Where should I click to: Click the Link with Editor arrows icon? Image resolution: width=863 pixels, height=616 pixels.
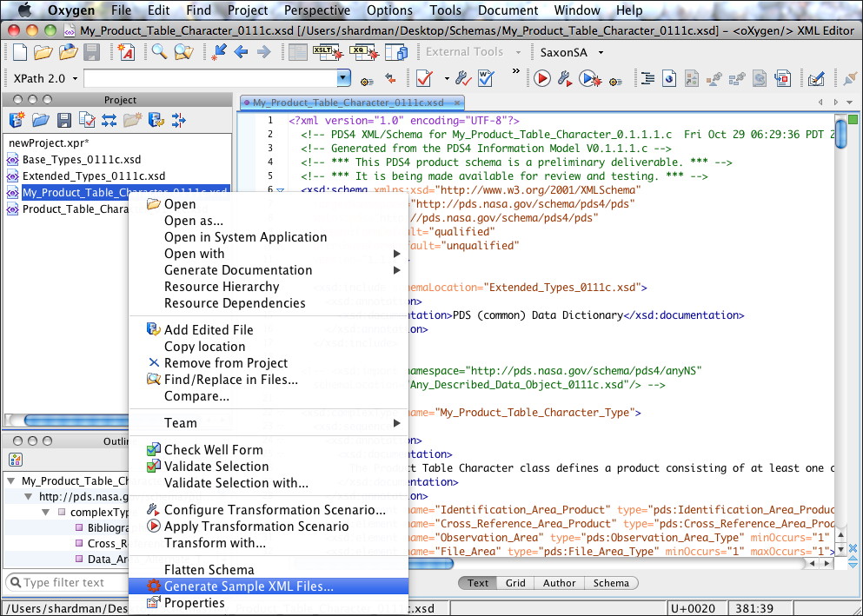pyautogui.click(x=109, y=120)
